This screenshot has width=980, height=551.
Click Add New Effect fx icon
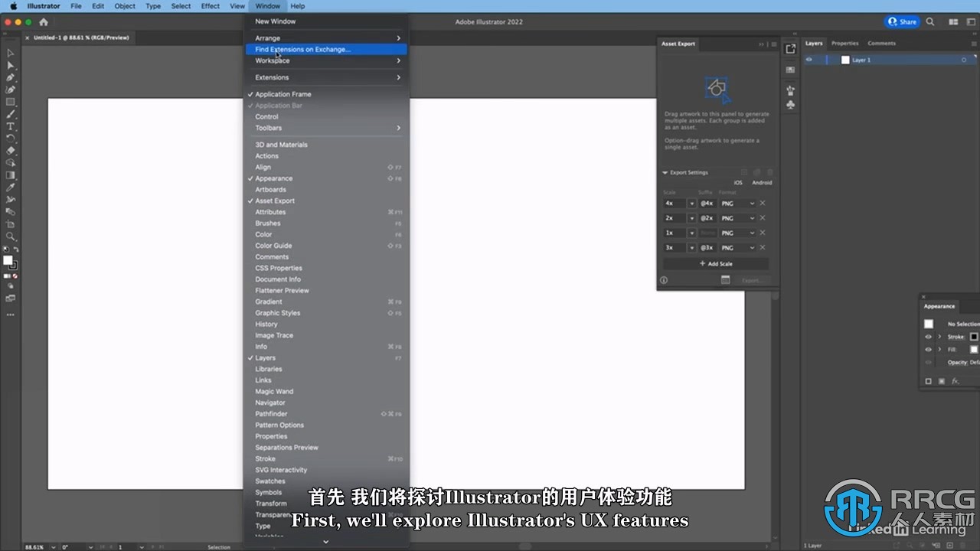(x=955, y=381)
